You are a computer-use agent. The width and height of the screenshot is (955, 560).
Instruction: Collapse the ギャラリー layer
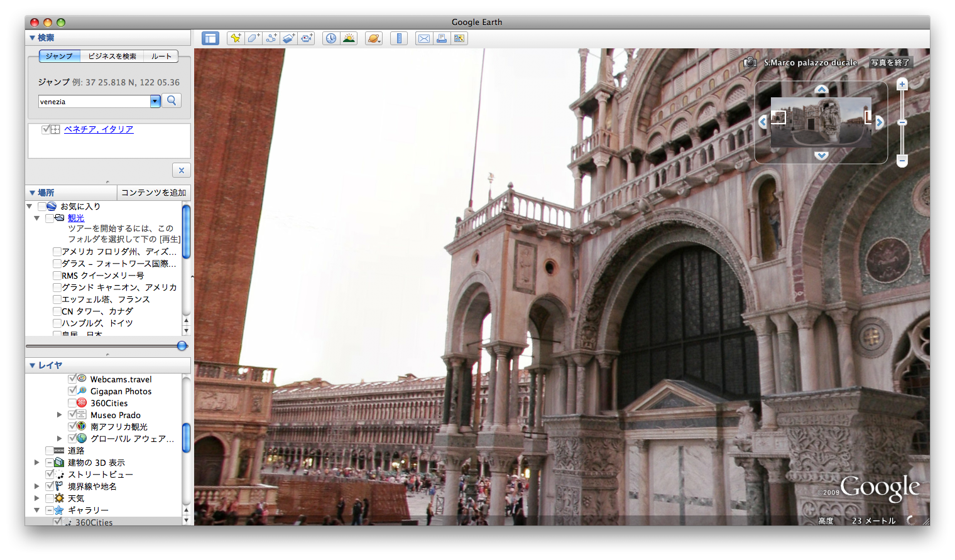(x=37, y=510)
